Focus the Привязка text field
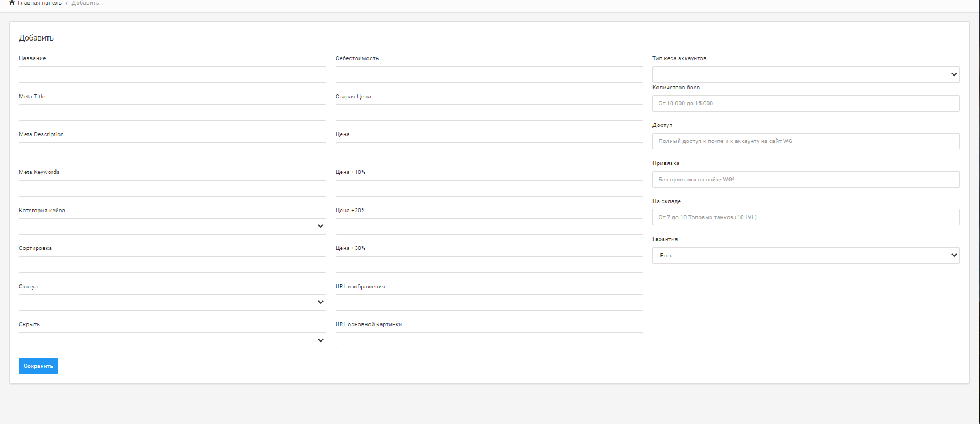 pyautogui.click(x=806, y=180)
